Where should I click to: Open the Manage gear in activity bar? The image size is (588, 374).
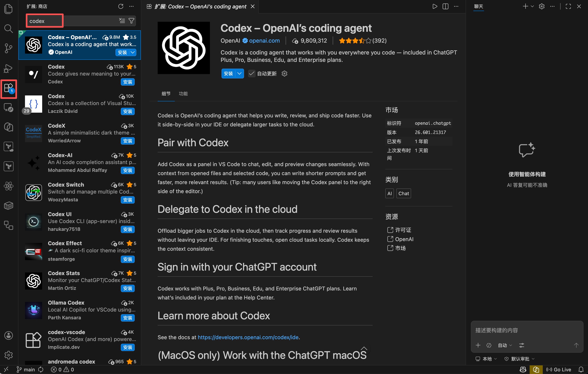click(9, 355)
